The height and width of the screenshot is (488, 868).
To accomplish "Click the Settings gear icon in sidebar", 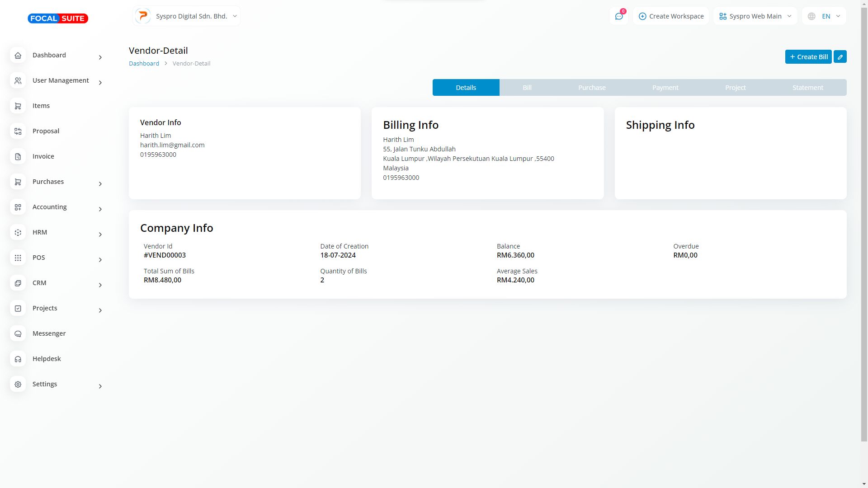I will coord(18,384).
